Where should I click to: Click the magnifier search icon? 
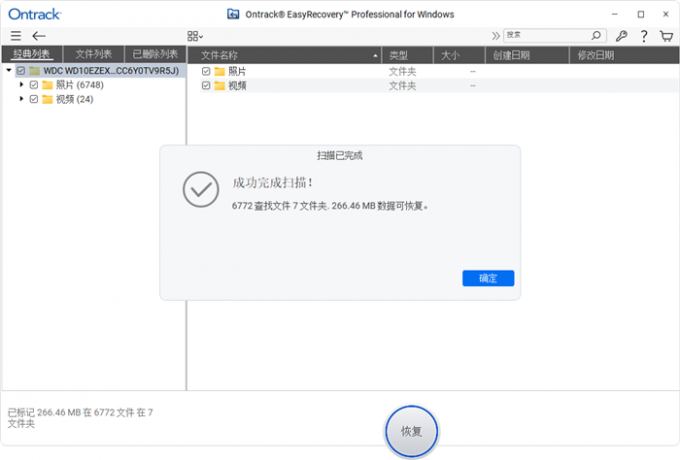click(596, 35)
